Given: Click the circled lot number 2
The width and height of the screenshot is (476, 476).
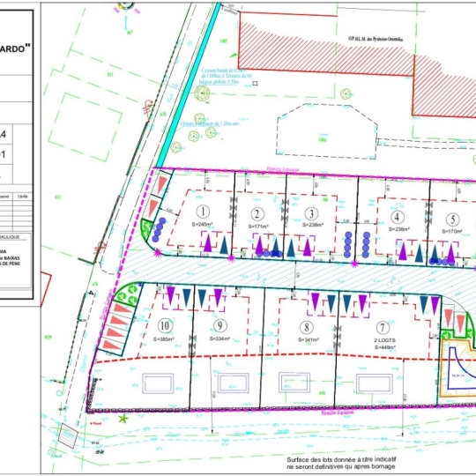Looking at the screenshot, I should coord(257,214).
